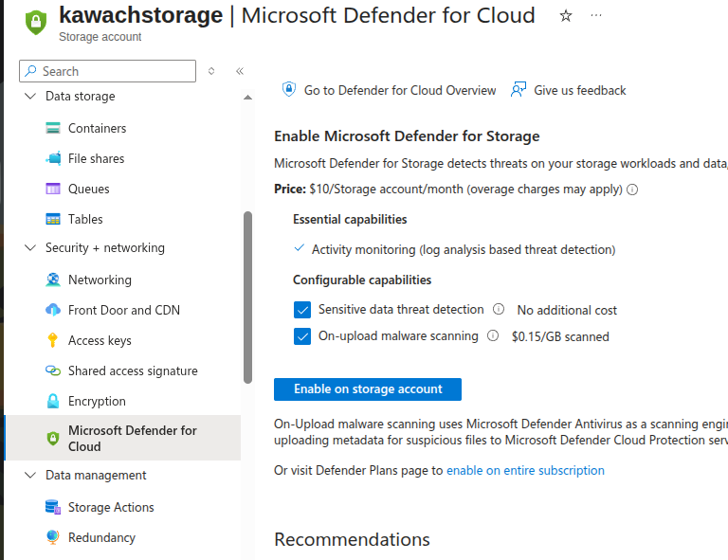The height and width of the screenshot is (560, 728).
Task: Click Enable on storage account button
Action: (x=368, y=389)
